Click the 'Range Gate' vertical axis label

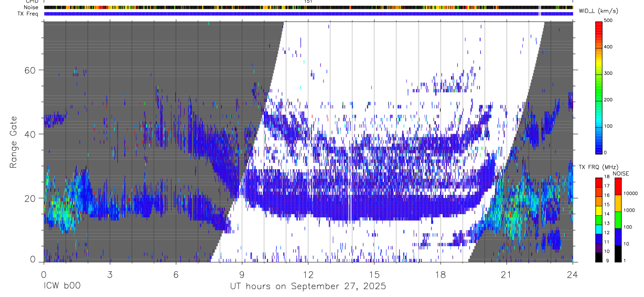14,141
